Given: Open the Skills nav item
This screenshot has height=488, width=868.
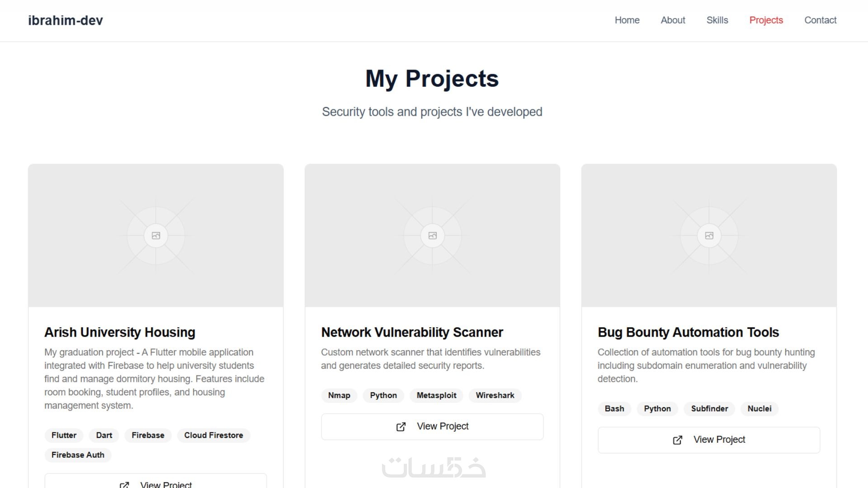Looking at the screenshot, I should (717, 20).
